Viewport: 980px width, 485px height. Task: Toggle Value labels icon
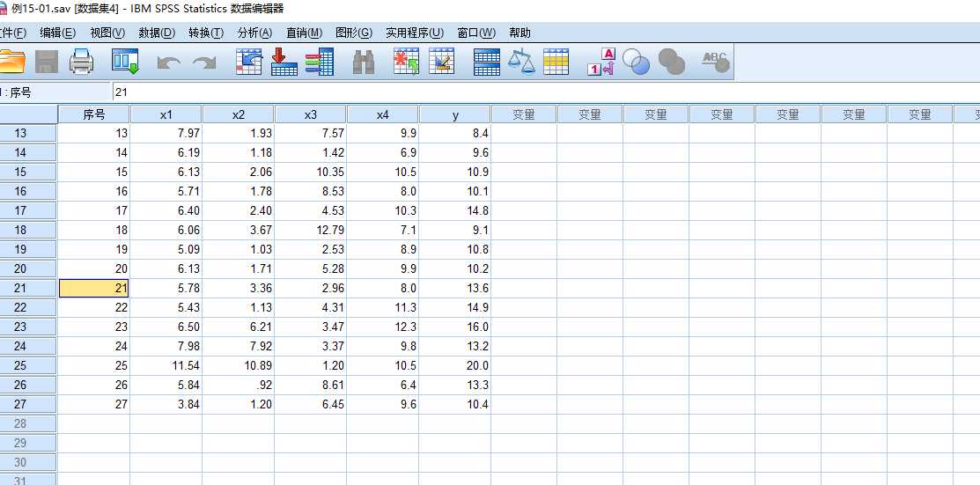point(601,62)
